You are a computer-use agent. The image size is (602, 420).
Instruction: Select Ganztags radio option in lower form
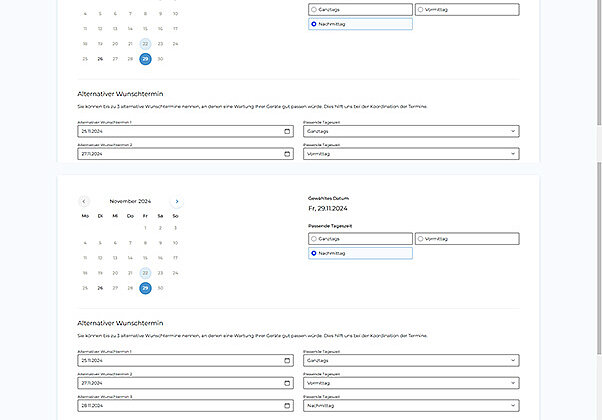(313, 239)
